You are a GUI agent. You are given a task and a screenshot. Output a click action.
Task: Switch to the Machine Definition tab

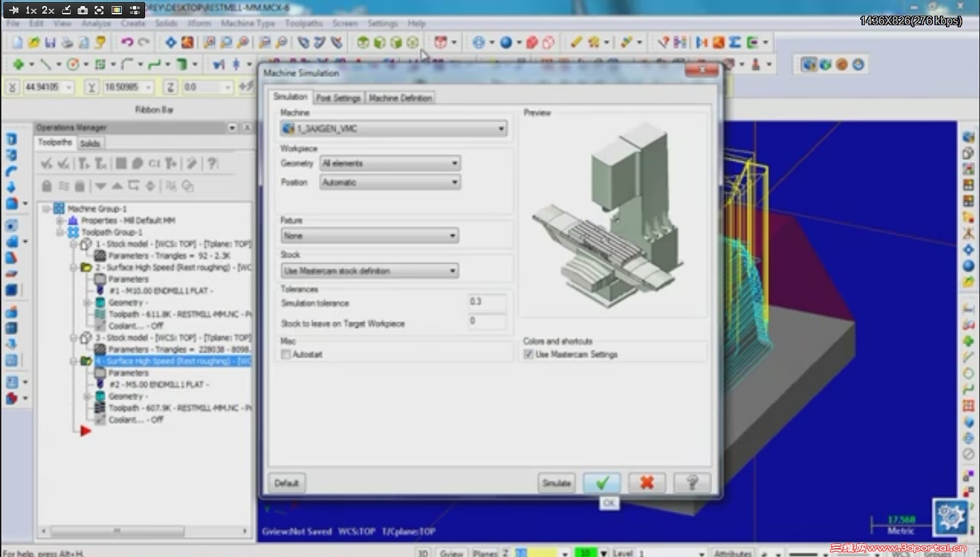400,98
